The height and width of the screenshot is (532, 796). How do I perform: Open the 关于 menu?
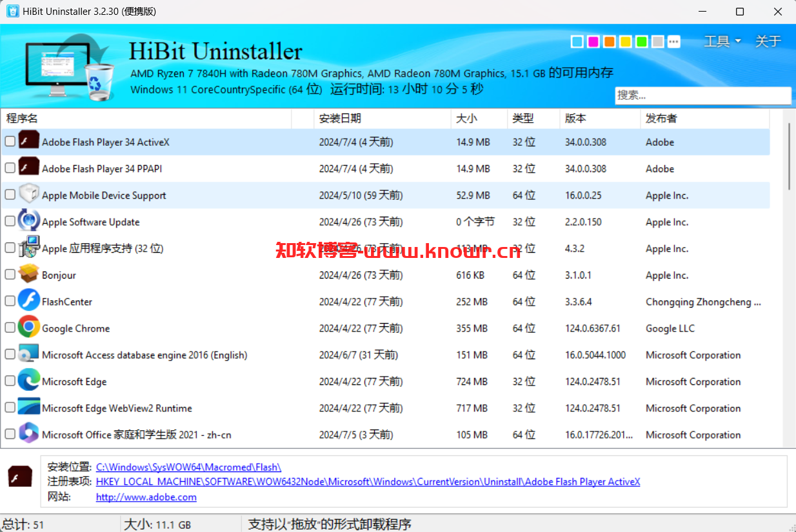point(768,41)
